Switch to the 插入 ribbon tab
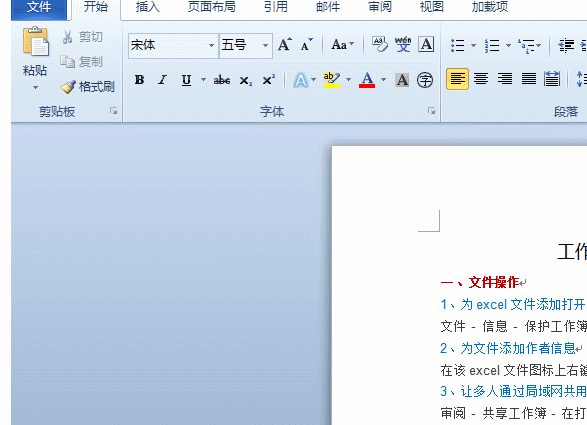The height and width of the screenshot is (425, 587). [x=147, y=7]
